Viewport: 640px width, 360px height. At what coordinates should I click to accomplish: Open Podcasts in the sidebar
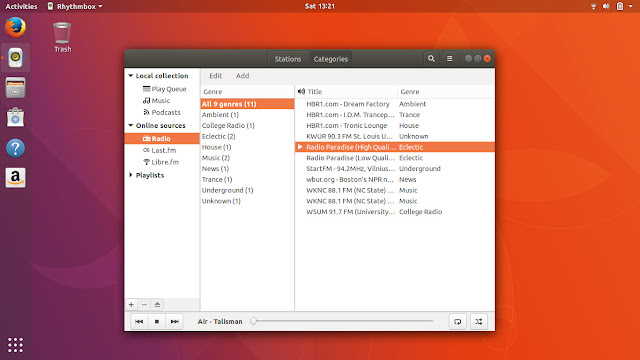pos(161,112)
